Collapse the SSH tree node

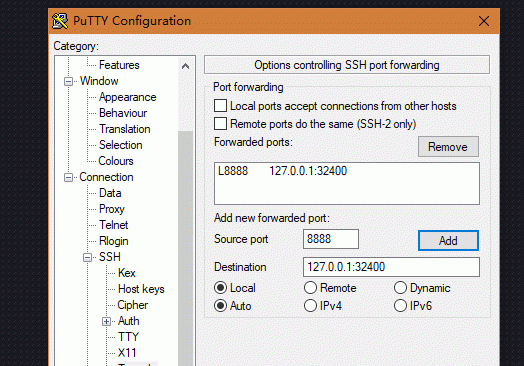coord(87,257)
